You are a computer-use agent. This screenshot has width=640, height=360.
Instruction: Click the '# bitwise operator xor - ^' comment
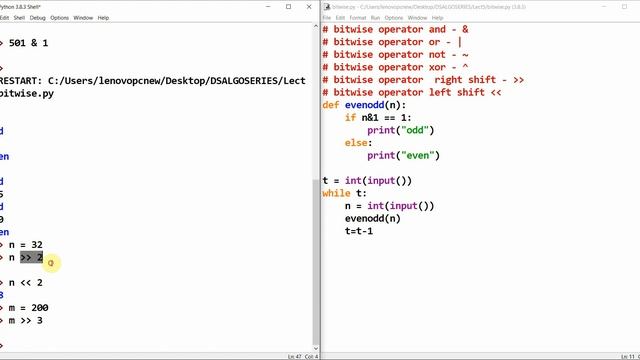tap(396, 67)
